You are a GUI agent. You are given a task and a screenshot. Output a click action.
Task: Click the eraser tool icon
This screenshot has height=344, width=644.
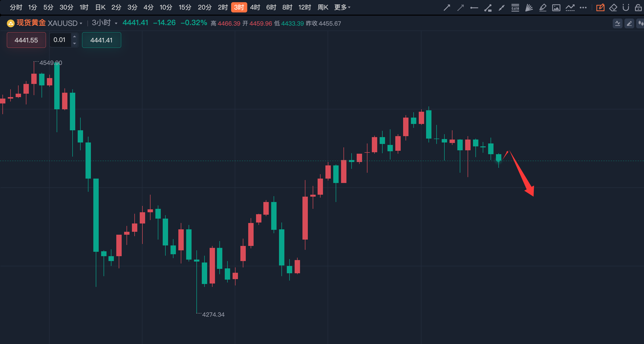[613, 8]
